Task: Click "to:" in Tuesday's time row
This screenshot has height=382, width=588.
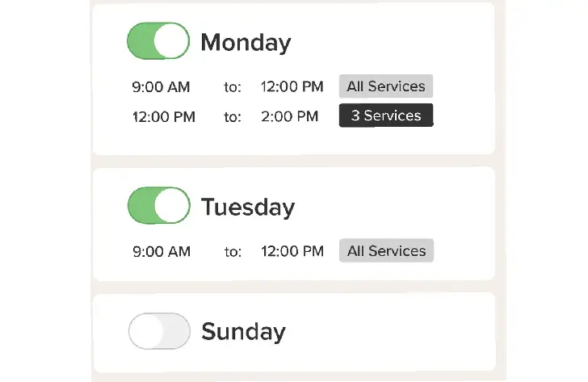Action: click(233, 251)
